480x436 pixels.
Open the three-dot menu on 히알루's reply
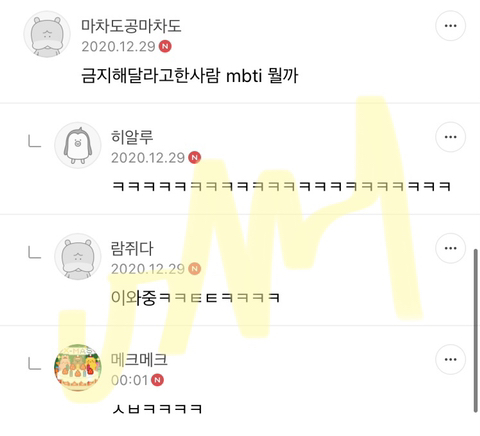point(450,137)
